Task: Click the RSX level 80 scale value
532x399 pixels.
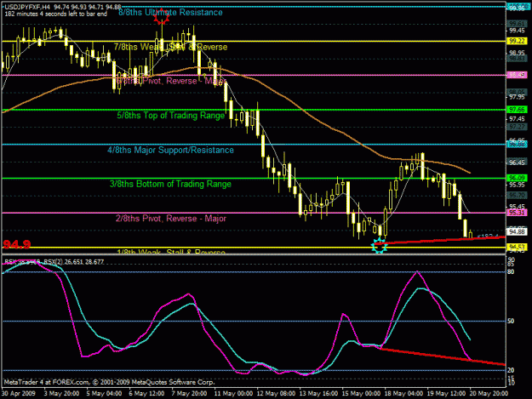Action: [511, 272]
